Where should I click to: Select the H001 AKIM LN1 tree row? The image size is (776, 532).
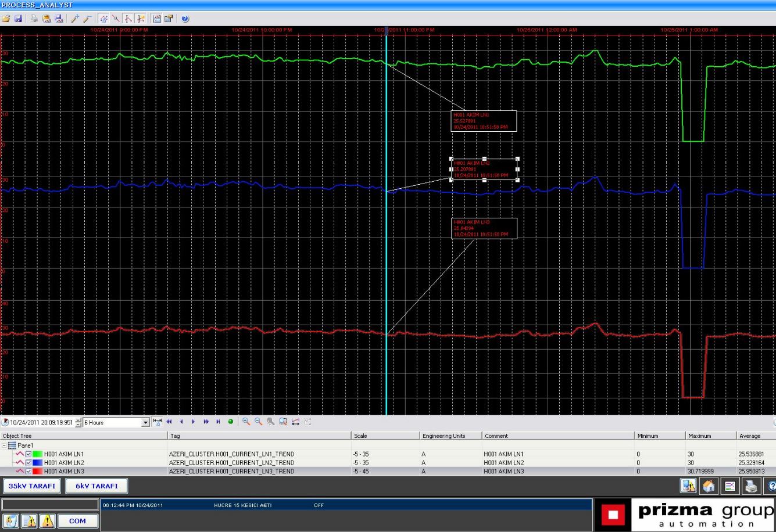click(x=64, y=454)
